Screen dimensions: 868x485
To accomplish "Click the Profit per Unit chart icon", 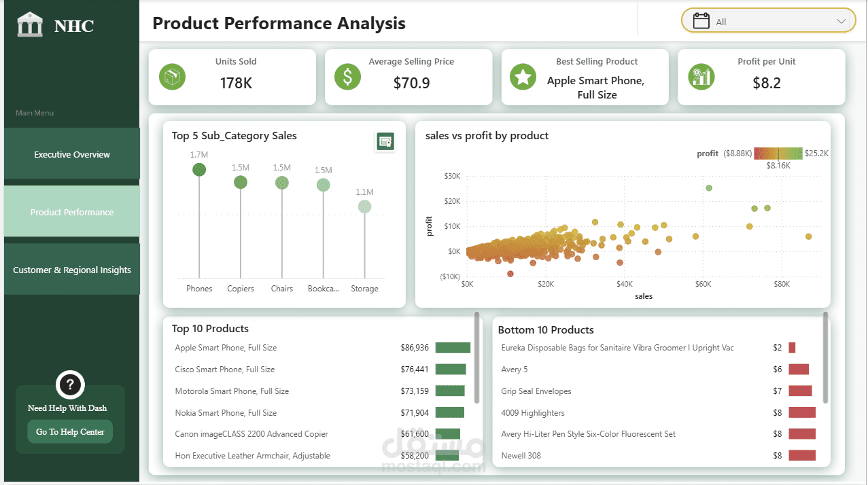I will pos(701,76).
